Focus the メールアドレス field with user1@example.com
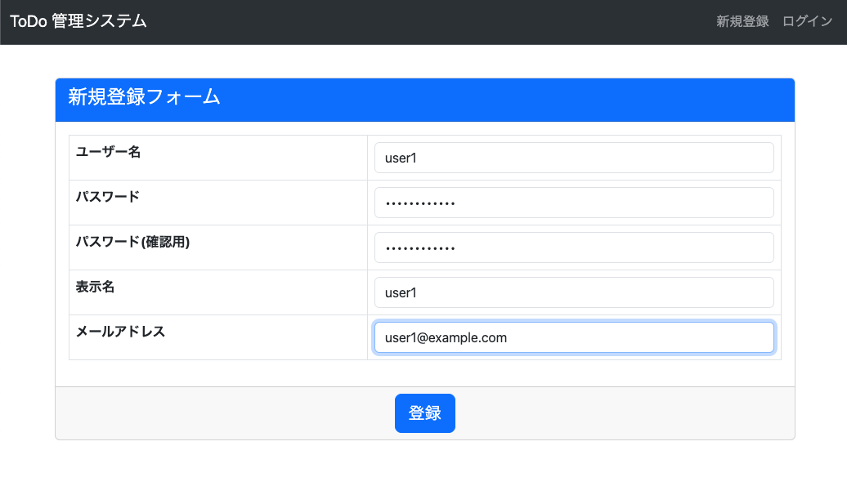The image size is (847, 504). tap(574, 337)
